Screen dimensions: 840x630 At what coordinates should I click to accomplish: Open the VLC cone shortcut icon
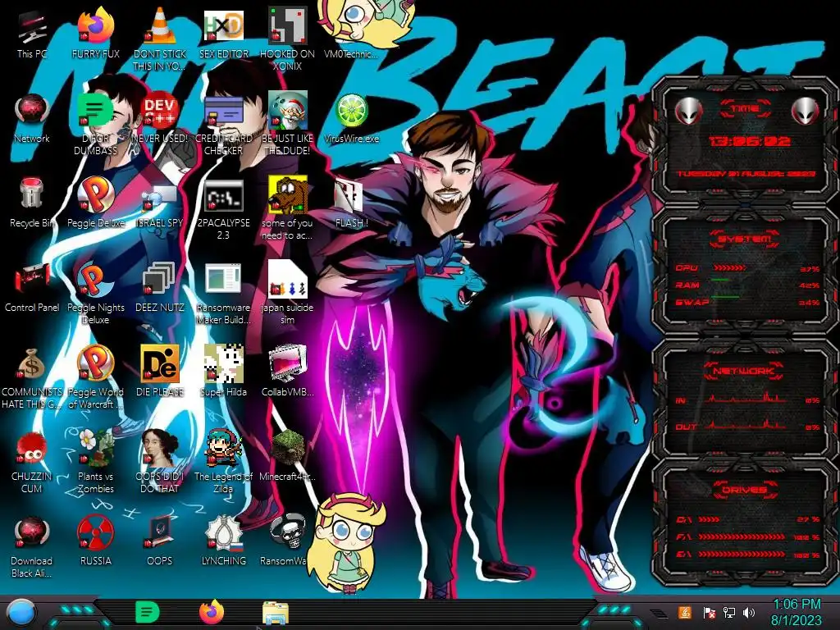pyautogui.click(x=159, y=25)
